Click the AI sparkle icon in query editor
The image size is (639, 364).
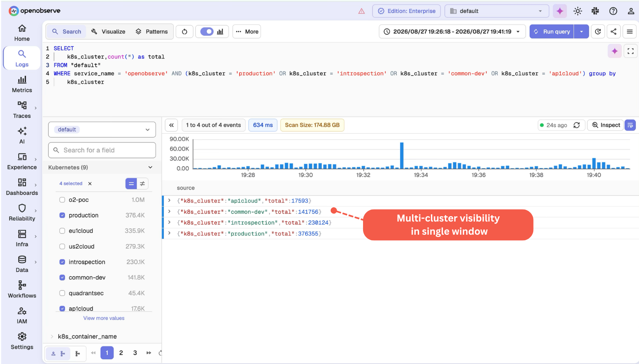[615, 51]
